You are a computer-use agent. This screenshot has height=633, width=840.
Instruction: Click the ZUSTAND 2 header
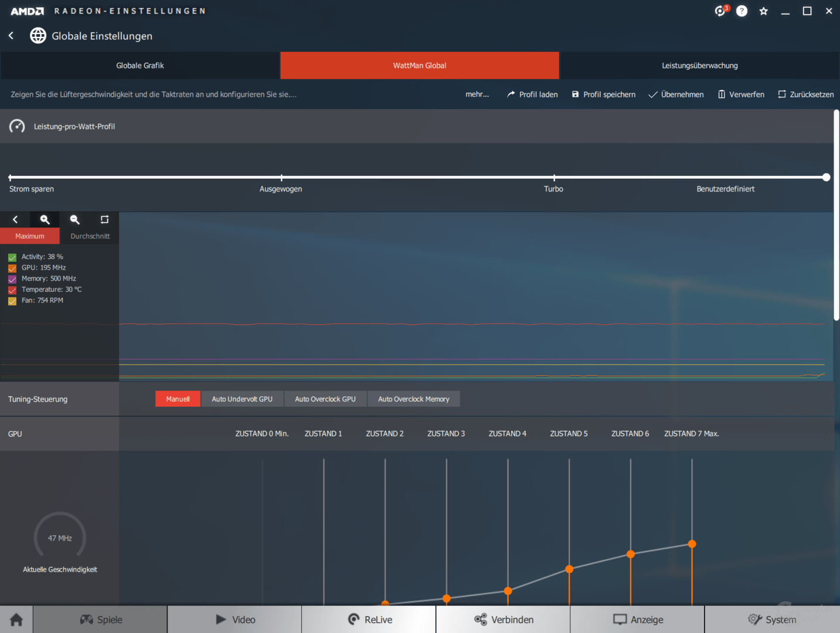(x=385, y=434)
